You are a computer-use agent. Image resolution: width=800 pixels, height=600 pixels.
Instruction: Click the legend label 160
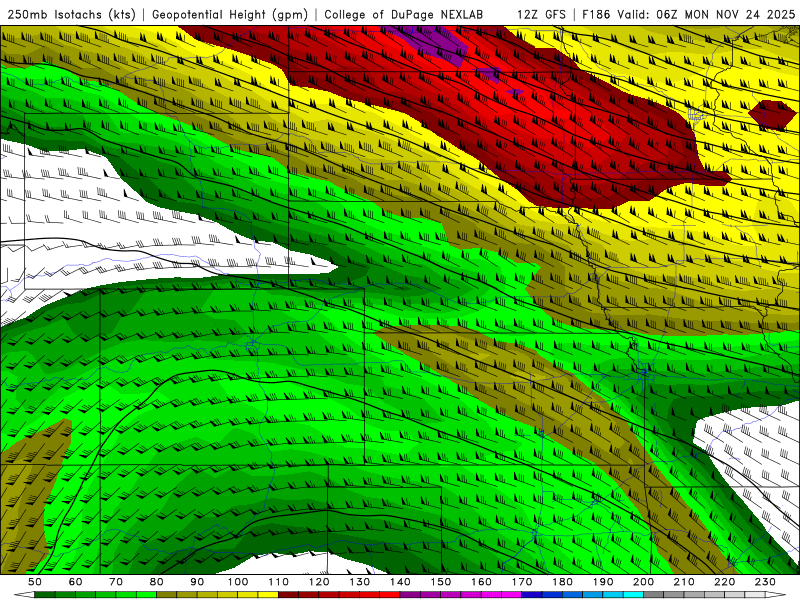481,582
